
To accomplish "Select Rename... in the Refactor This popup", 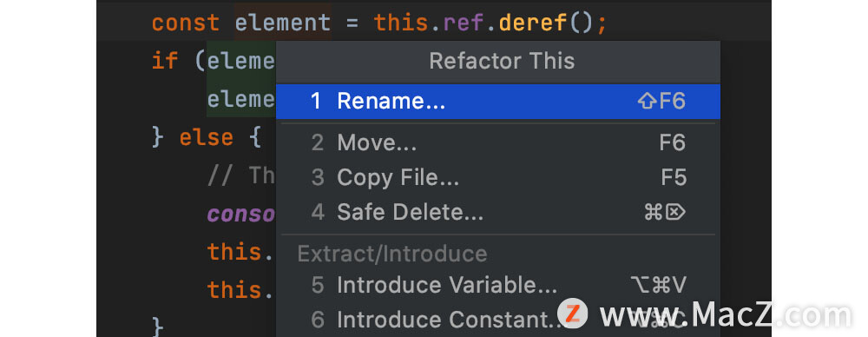I will (497, 102).
